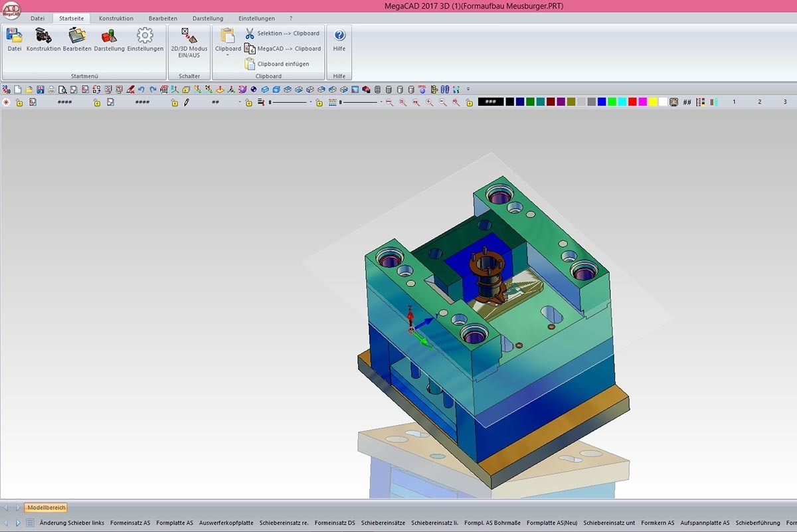Click the print toolbar icon
The image size is (797, 532).
tap(52, 89)
